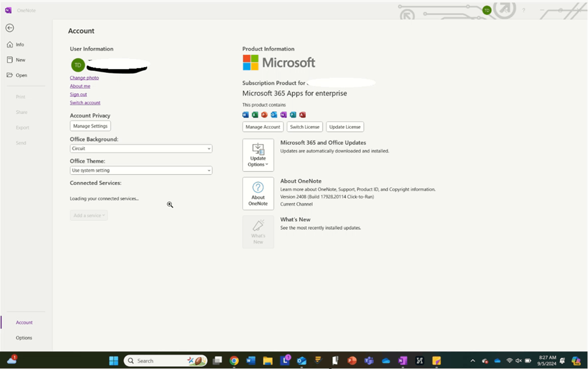Open Microsoft Teams from the taskbar

pos(369,360)
